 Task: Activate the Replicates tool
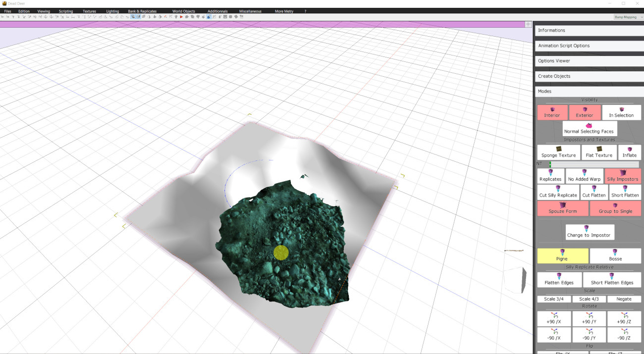click(550, 176)
